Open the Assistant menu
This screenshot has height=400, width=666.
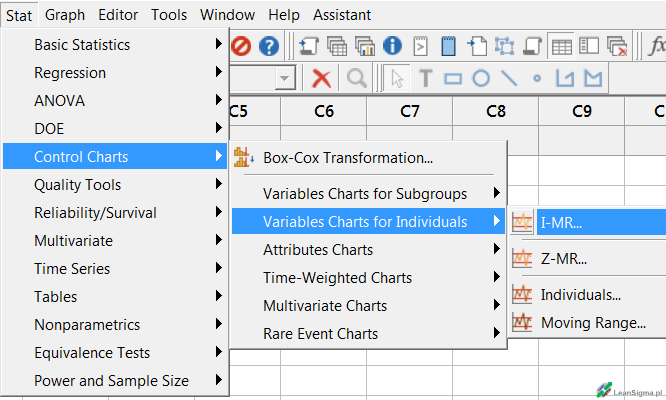tap(342, 15)
